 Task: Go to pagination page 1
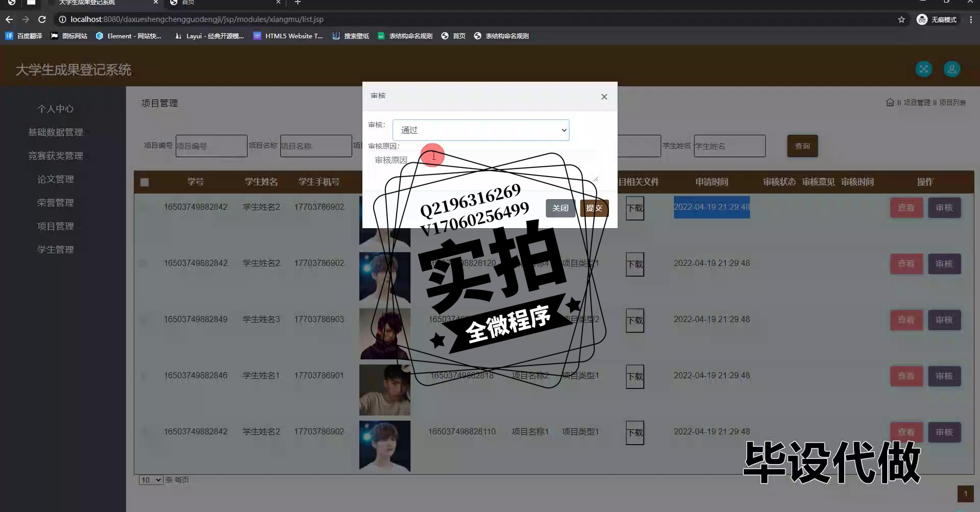(965, 494)
